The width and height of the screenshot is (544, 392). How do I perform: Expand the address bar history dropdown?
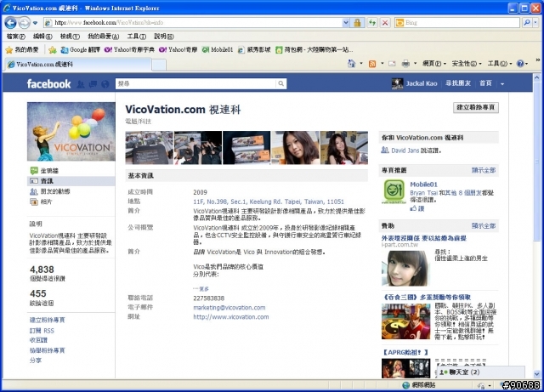pos(346,23)
